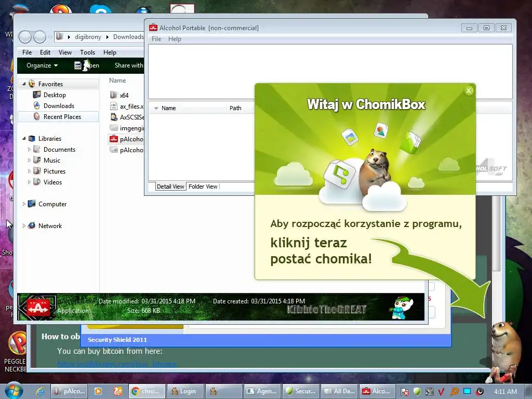Click the red V tray icon

coord(442,392)
